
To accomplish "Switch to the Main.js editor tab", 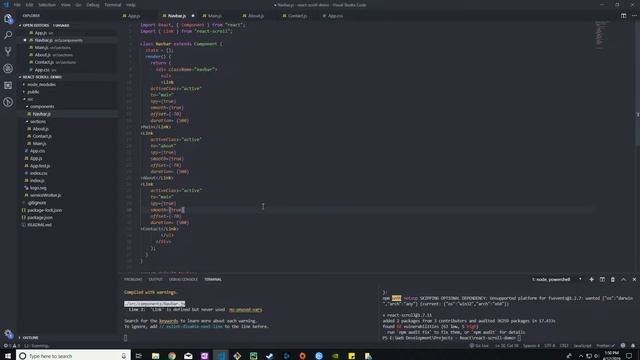I will point(215,16).
